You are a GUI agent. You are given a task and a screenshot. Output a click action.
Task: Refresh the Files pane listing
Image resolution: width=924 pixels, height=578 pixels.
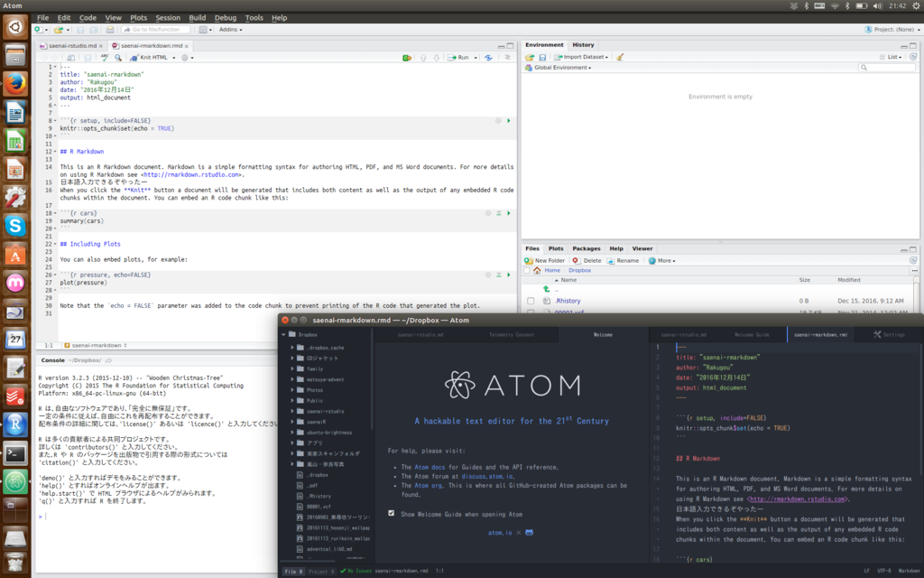tap(913, 261)
